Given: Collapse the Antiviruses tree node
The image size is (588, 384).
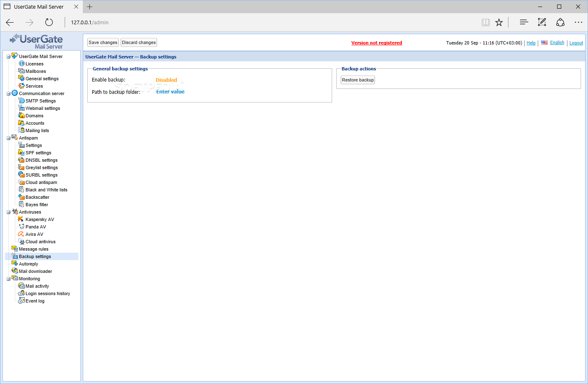Looking at the screenshot, I should click(8, 212).
